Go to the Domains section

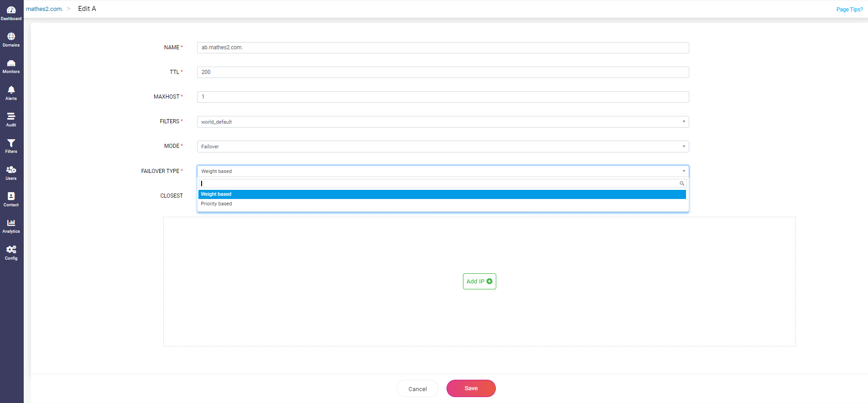[x=11, y=40]
